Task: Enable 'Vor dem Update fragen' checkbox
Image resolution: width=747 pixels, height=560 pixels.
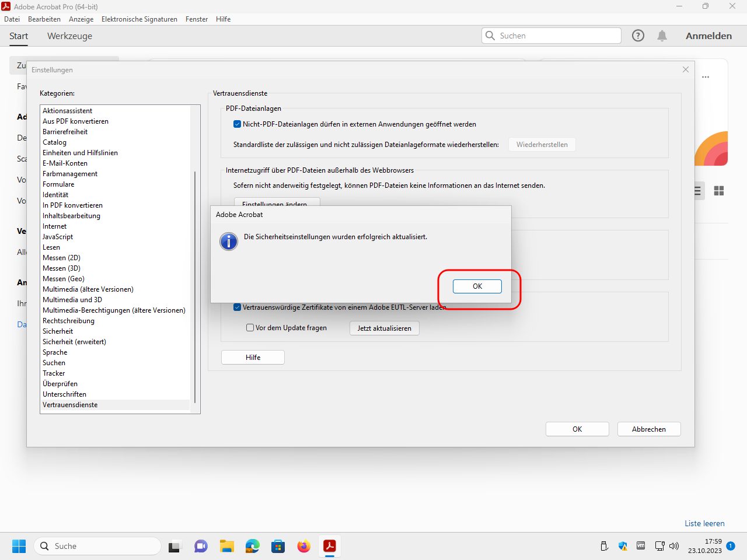Action: coord(250,328)
